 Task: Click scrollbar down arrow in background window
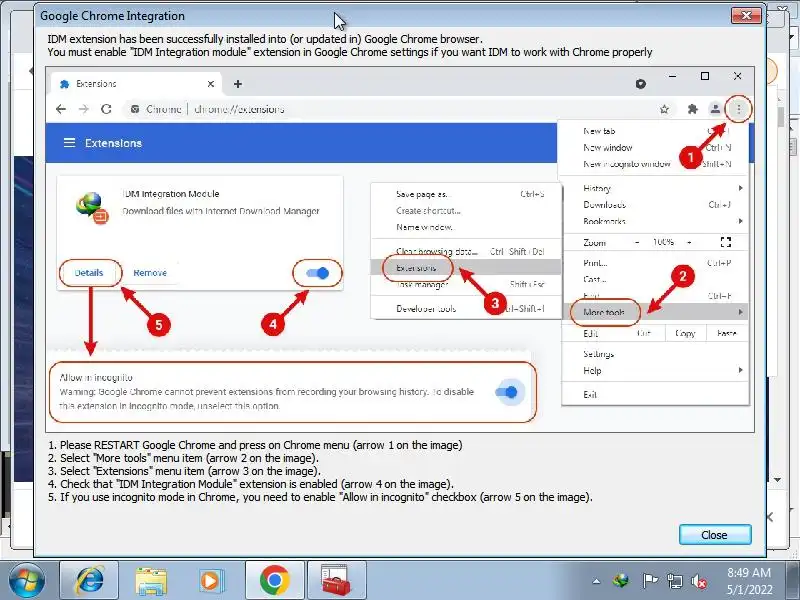778,480
